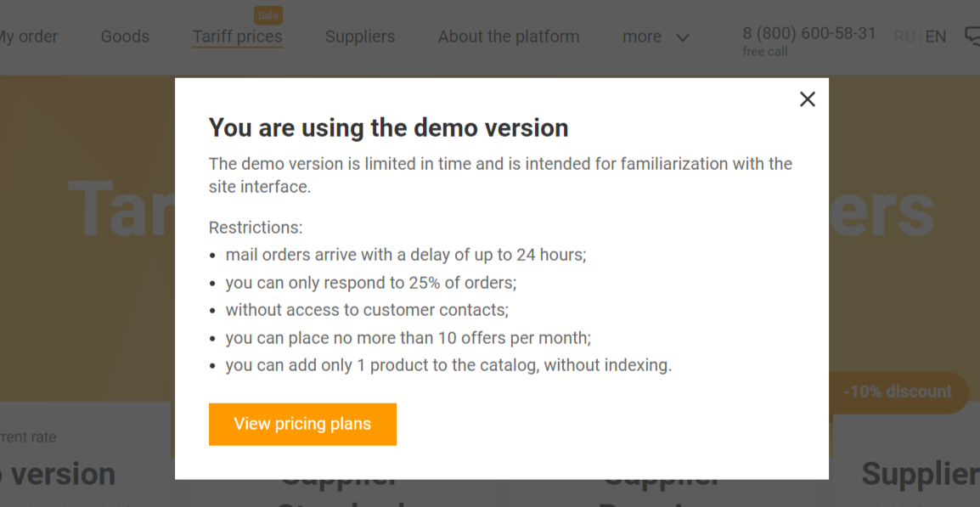Select My order in navigation
The image size is (980, 507).
pyautogui.click(x=28, y=37)
